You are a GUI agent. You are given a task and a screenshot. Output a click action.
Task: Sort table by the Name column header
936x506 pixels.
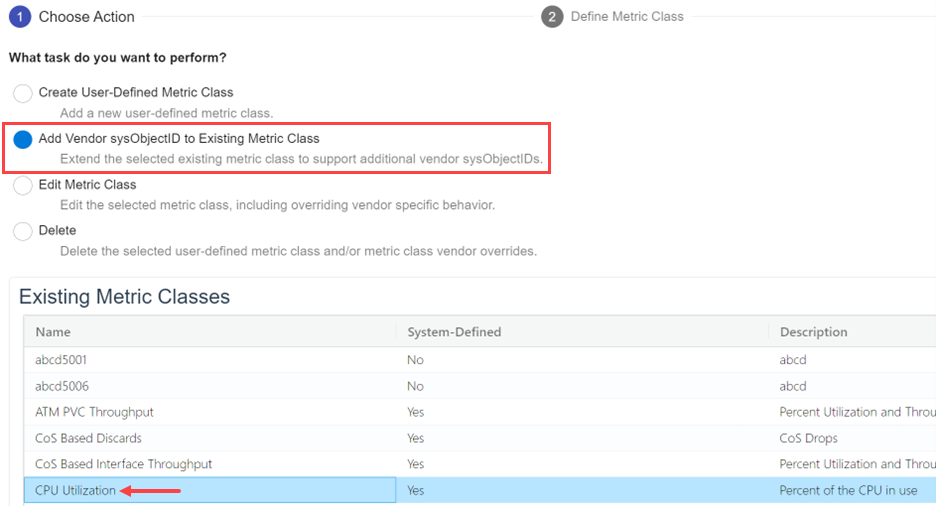[x=54, y=332]
